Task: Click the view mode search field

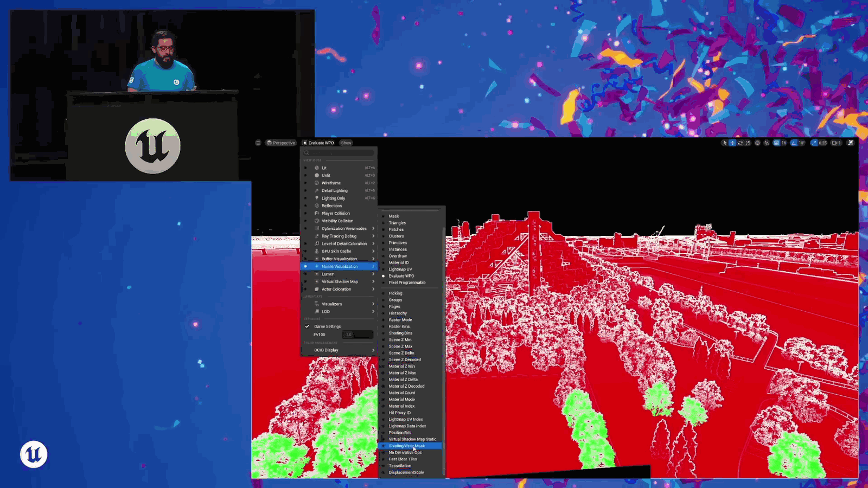Action: click(340, 153)
